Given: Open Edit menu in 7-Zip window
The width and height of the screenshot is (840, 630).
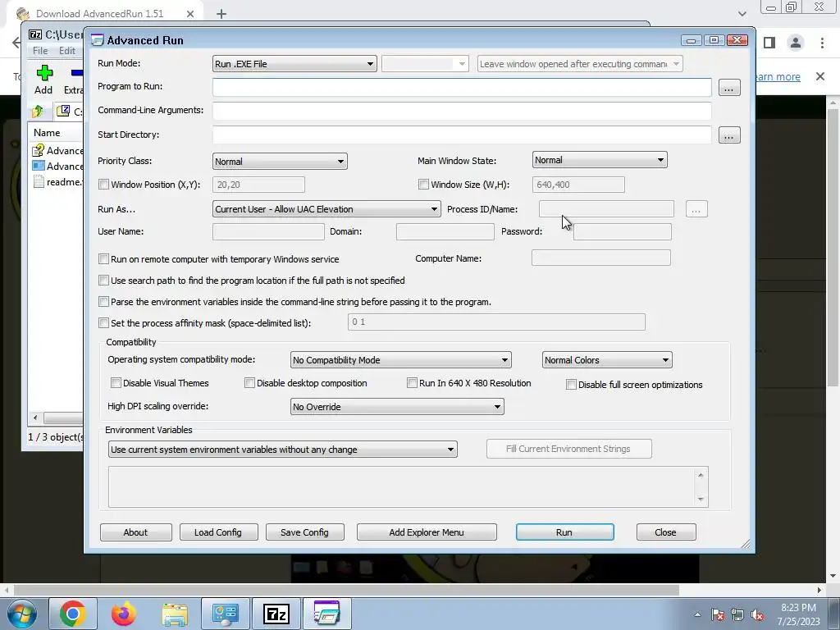Looking at the screenshot, I should click(x=67, y=50).
